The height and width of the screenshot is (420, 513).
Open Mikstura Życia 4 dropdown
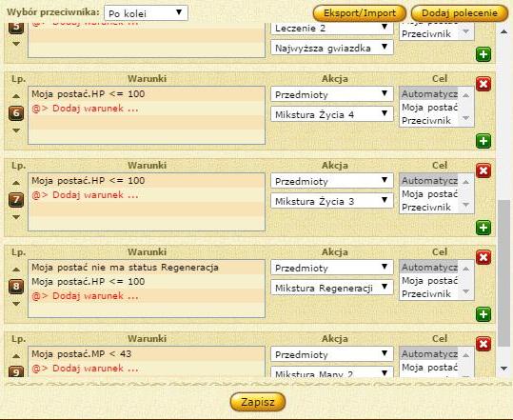332,114
